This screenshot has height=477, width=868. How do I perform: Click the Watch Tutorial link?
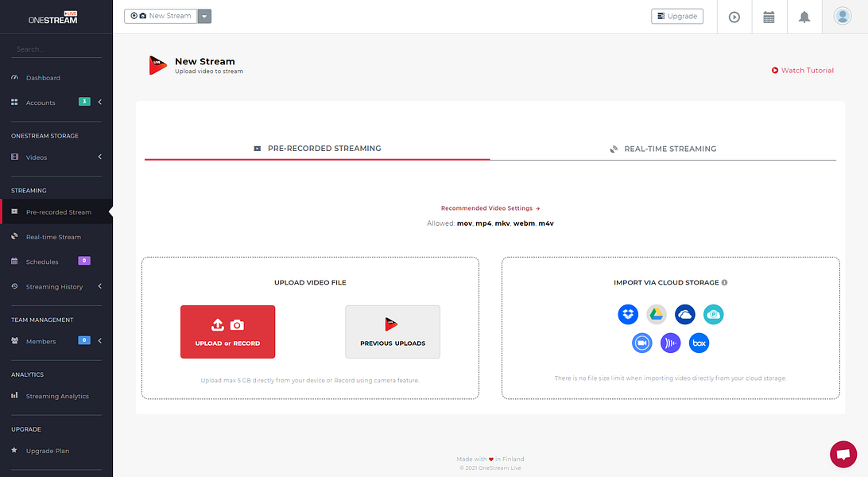coord(803,70)
